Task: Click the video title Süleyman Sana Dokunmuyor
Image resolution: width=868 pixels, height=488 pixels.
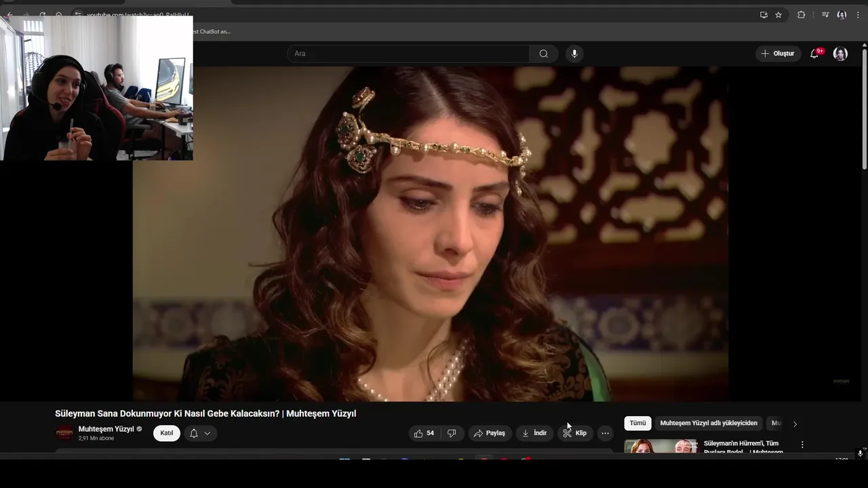Action: tap(205, 413)
